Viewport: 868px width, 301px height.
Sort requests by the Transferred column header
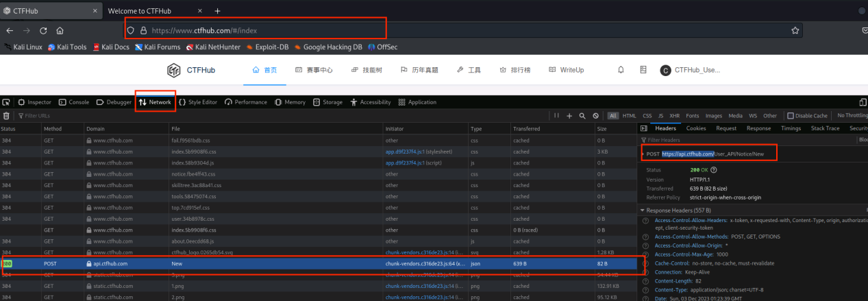(552, 129)
